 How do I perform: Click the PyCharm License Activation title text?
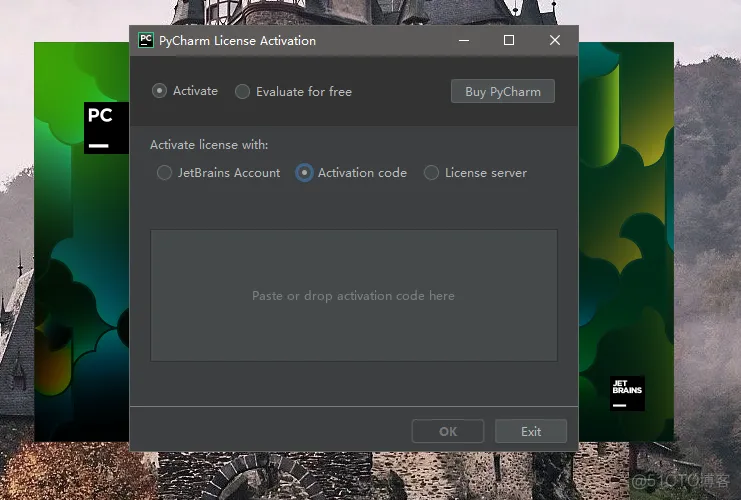click(237, 41)
